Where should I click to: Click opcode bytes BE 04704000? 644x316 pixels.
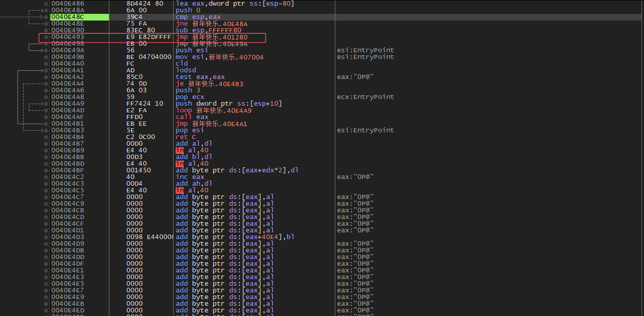pyautogui.click(x=149, y=57)
